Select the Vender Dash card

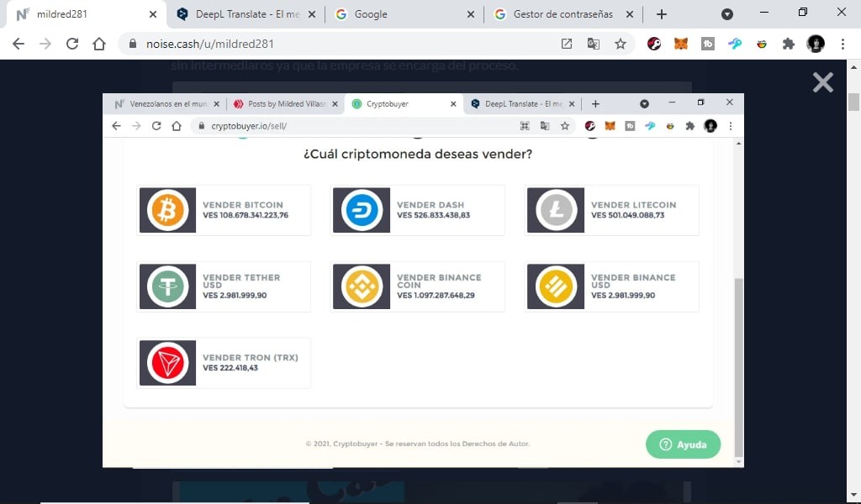[417, 210]
